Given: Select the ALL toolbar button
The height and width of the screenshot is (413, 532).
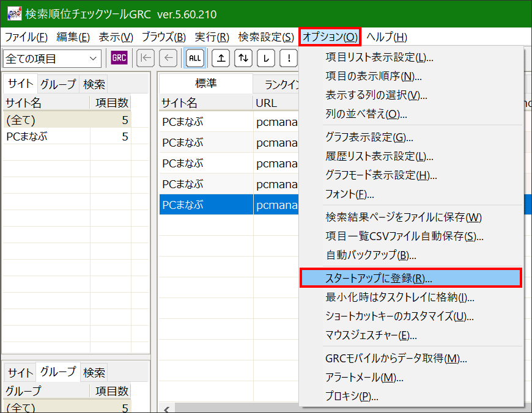Looking at the screenshot, I should click(x=194, y=58).
